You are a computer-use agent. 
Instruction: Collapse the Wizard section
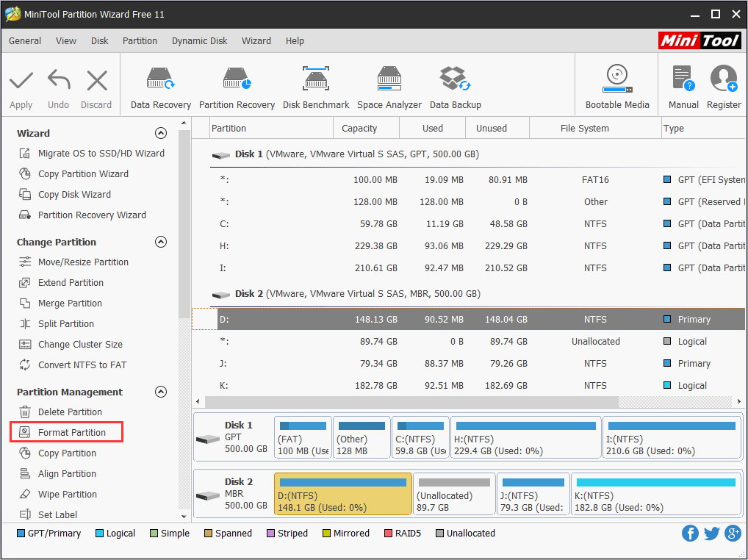[161, 133]
